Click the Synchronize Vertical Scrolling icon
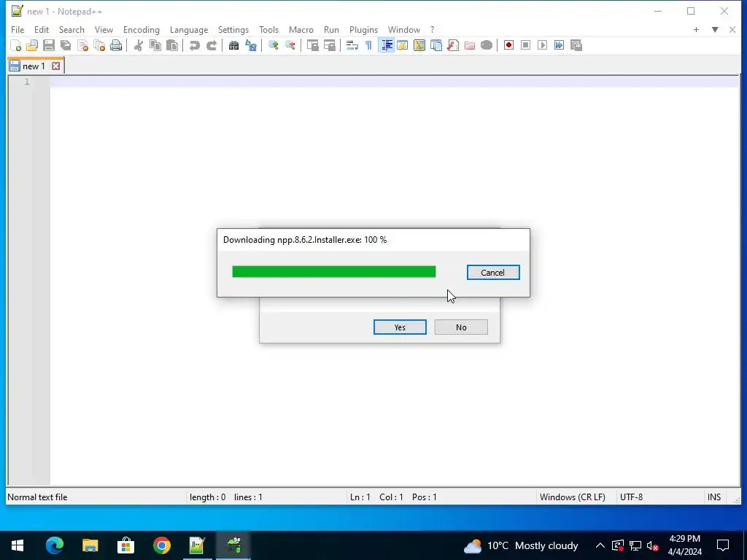The image size is (747, 560). pyautogui.click(x=312, y=45)
